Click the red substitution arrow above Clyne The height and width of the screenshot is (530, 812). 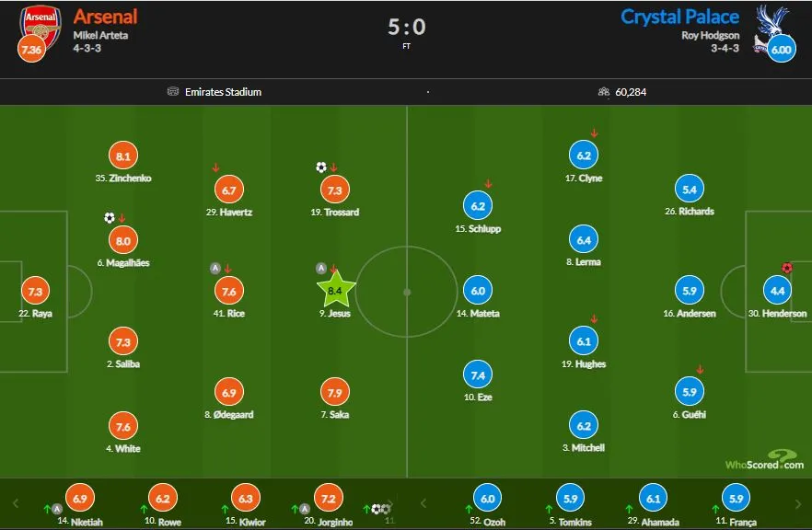coord(594,133)
